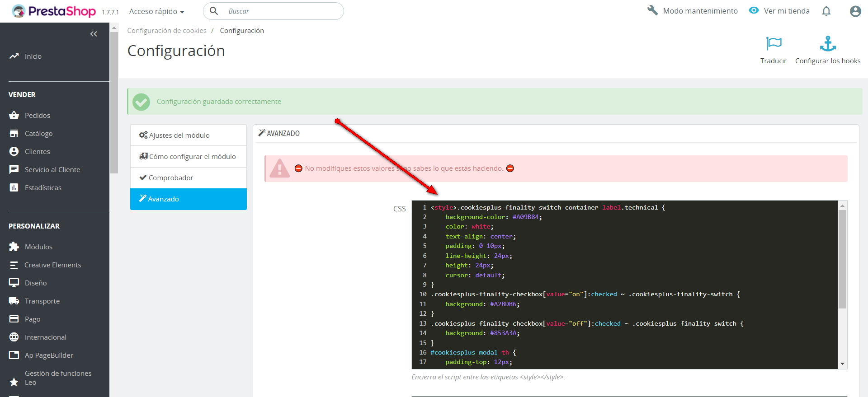
Task: Open the Ajustes del módulo tab
Action: tap(189, 135)
